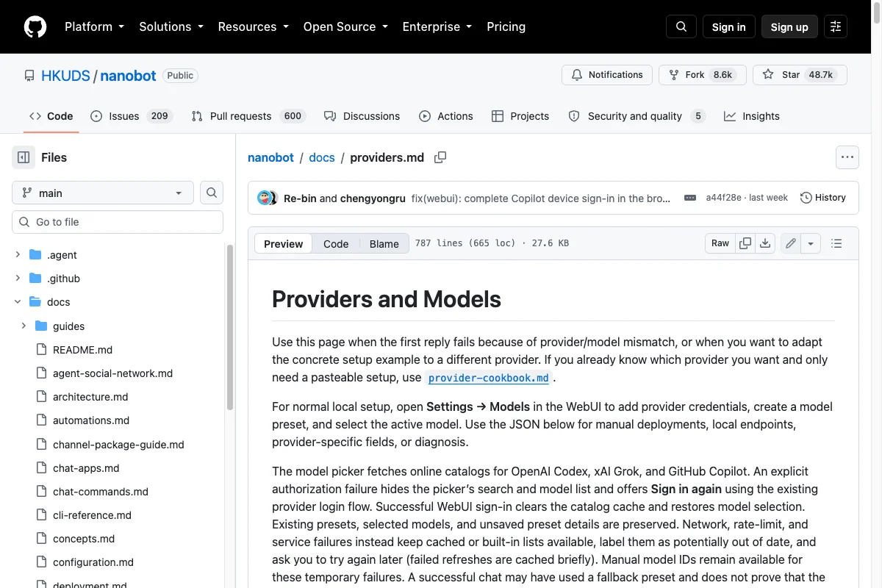Viewport: 882px width, 588px height.
Task: Collapse the file tree side panel icon
Action: [x=24, y=157]
